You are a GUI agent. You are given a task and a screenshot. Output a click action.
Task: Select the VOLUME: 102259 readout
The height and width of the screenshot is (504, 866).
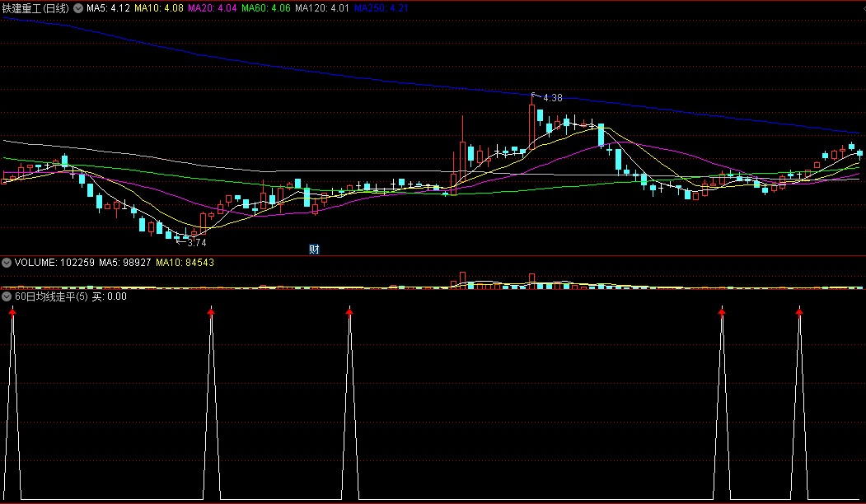54,263
